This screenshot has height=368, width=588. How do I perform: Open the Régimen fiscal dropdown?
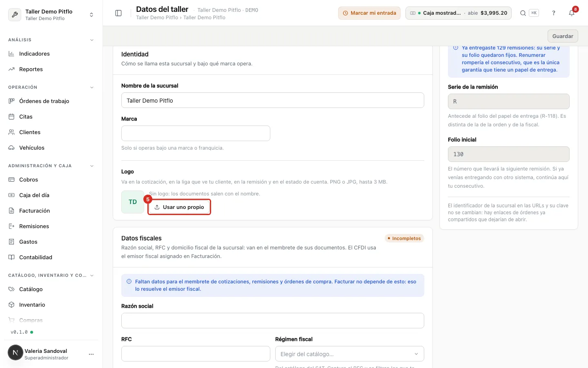click(x=350, y=354)
